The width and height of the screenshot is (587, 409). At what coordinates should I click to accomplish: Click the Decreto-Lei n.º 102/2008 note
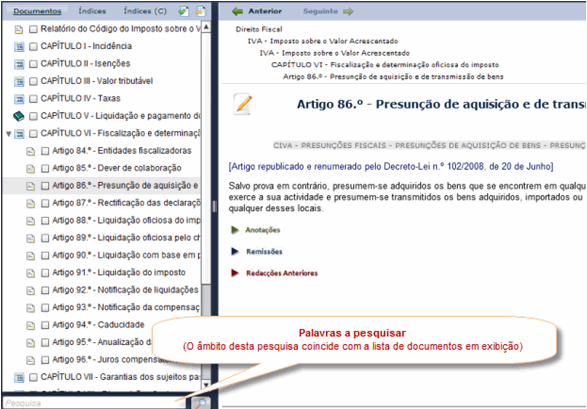pos(391,167)
